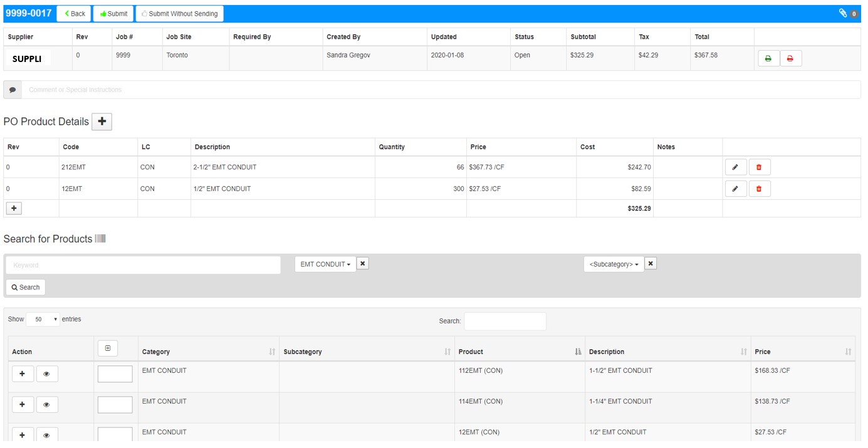
Task: Click the Keyword search field
Action: (x=144, y=265)
